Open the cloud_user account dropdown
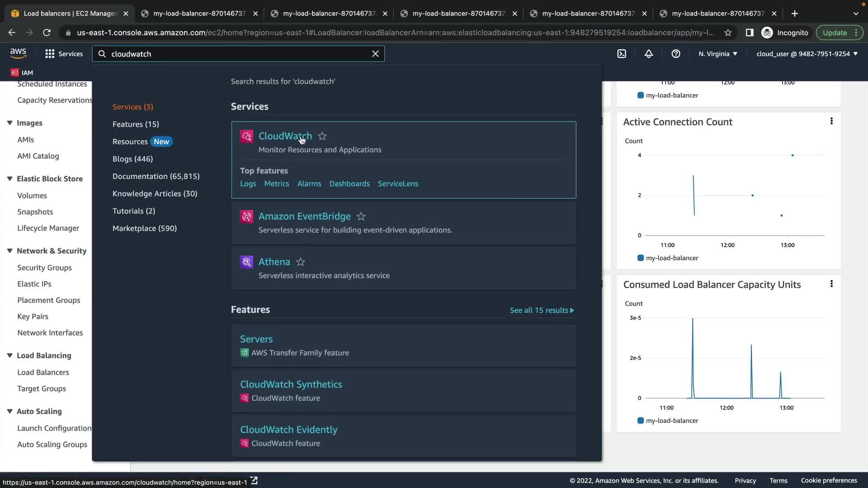 pyautogui.click(x=807, y=54)
